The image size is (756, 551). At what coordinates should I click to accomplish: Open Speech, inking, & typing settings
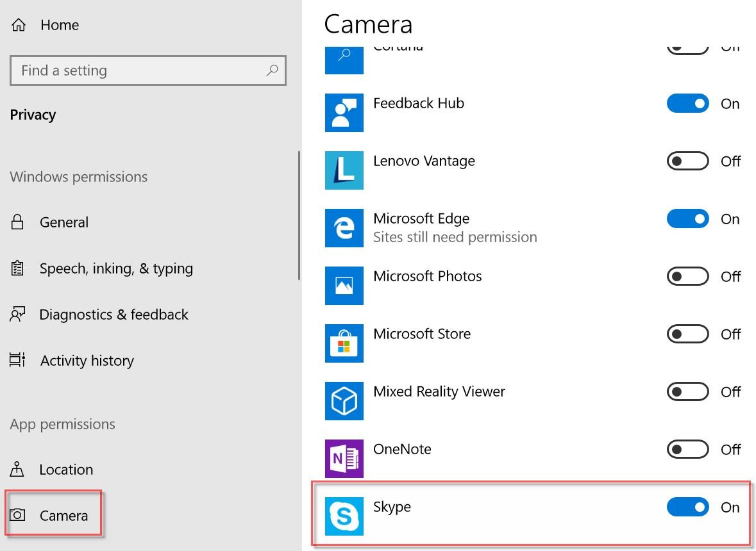[x=116, y=268]
